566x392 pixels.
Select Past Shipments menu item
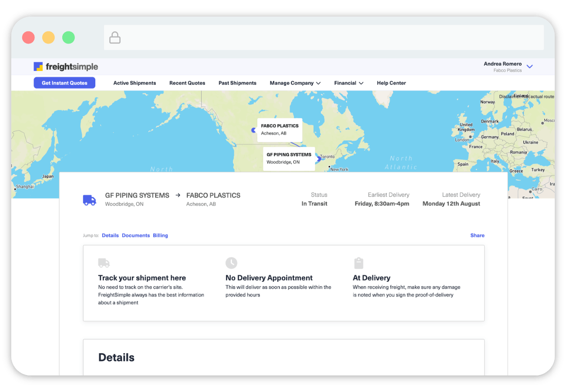click(x=237, y=83)
